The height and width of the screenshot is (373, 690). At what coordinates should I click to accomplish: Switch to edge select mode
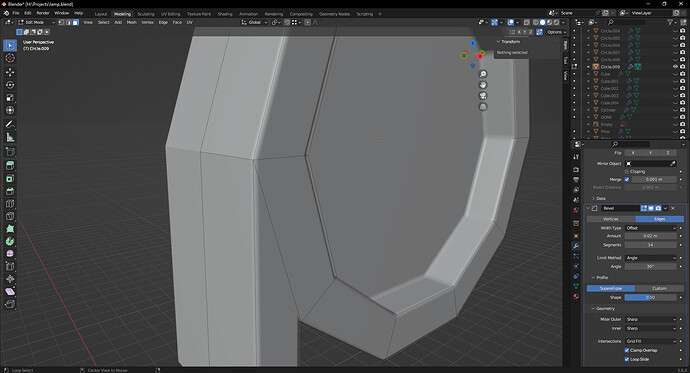(68, 22)
